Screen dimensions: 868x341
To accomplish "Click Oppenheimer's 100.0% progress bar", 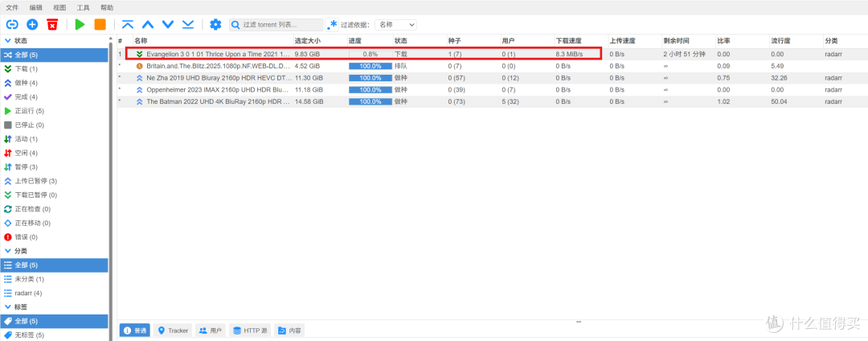I will tap(370, 90).
